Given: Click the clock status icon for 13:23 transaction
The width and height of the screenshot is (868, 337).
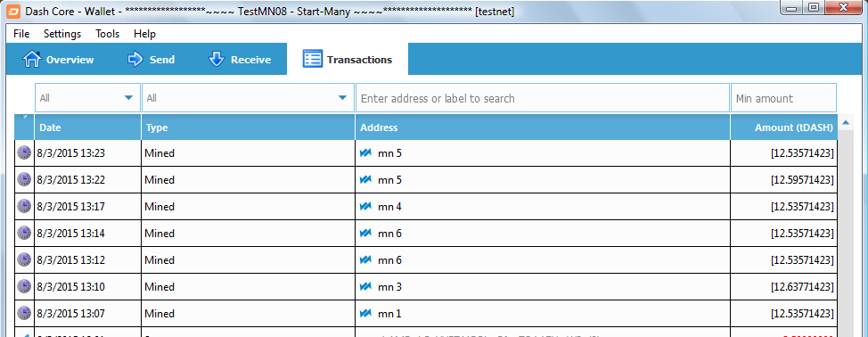Looking at the screenshot, I should 24,152.
